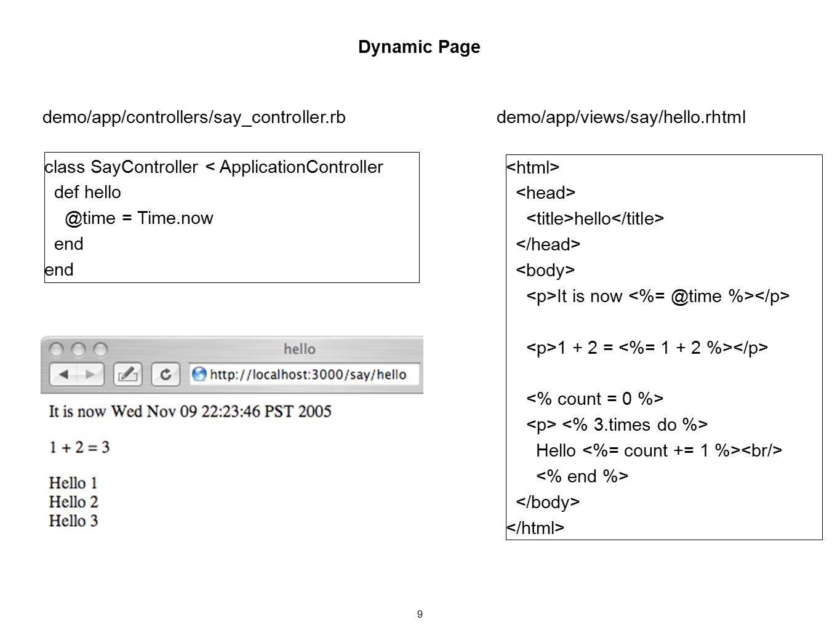Click the '1 + 2 = <%= 1 + 2 %>' line

tap(647, 348)
